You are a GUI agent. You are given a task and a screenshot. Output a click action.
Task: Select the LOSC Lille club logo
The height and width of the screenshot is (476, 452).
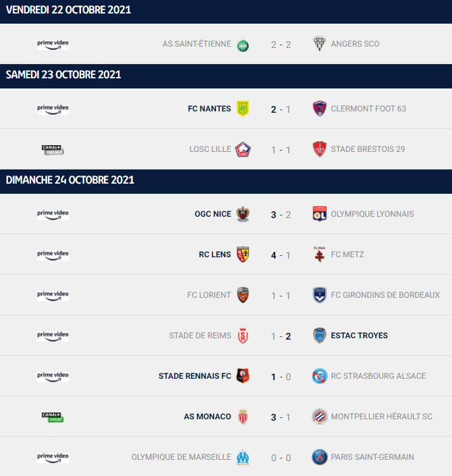point(243,149)
